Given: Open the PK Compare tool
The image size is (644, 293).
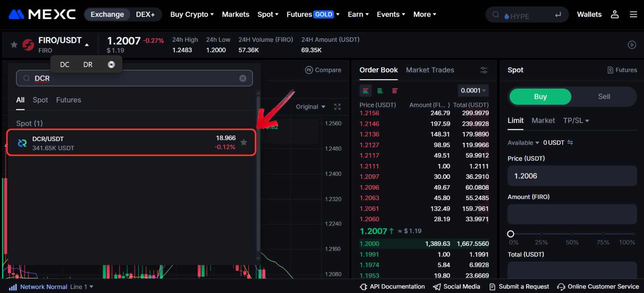Looking at the screenshot, I should click(x=323, y=70).
